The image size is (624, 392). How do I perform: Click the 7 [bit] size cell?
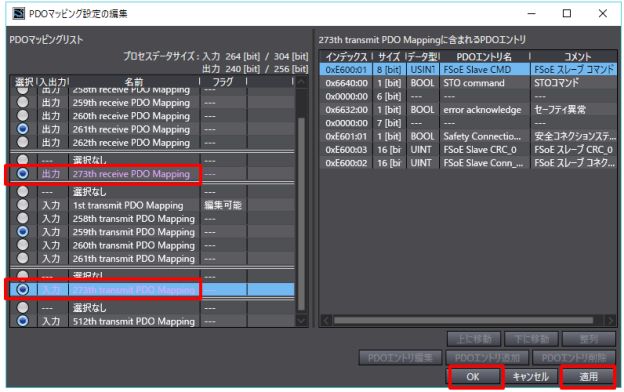pyautogui.click(x=389, y=123)
